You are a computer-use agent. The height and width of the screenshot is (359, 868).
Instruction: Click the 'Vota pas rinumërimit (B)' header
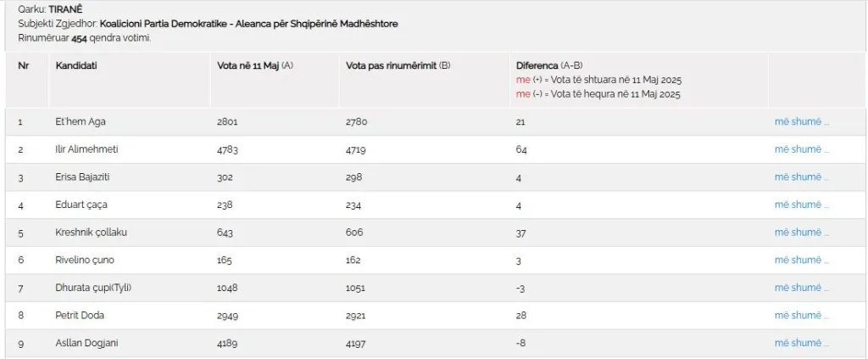pos(398,65)
